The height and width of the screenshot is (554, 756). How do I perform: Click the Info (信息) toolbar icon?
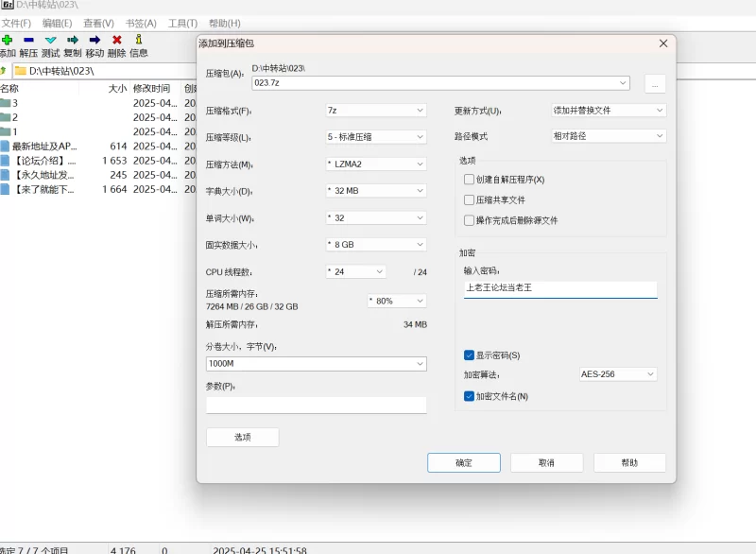click(139, 40)
